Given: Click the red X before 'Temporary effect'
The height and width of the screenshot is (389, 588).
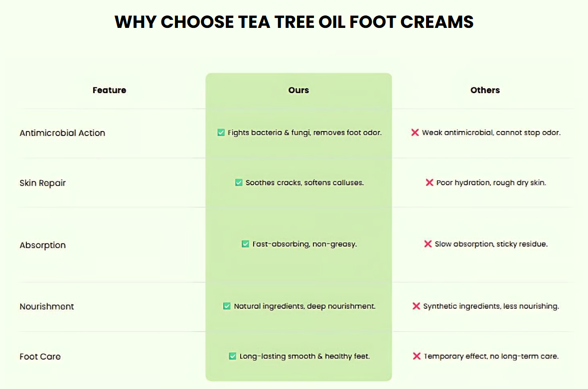Looking at the screenshot, I should (417, 356).
